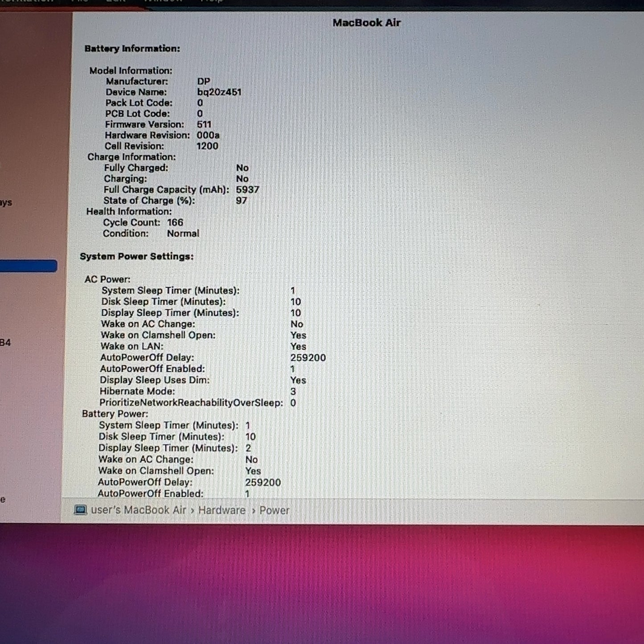
Task: Click AC Power AutoPowerOff Delay value "259200"
Action: click(x=308, y=358)
